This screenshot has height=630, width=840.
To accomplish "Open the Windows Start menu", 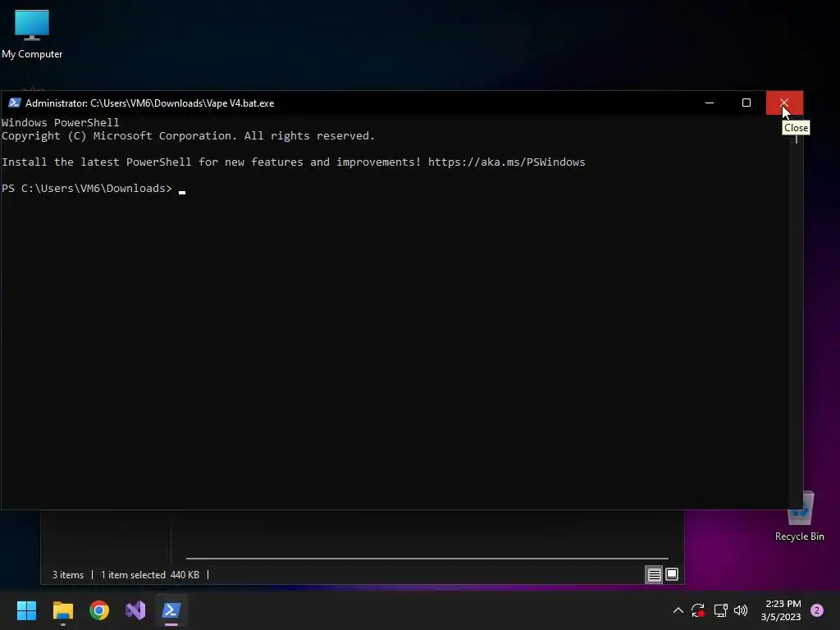I will pyautogui.click(x=27, y=610).
